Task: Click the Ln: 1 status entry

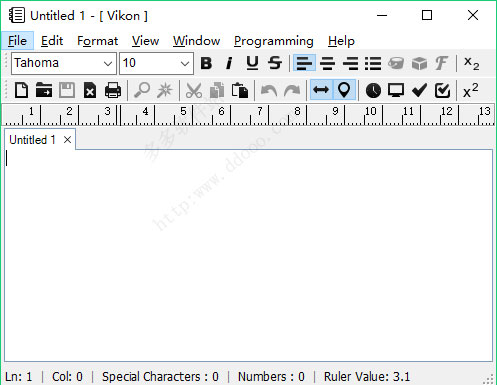Action: [x=19, y=377]
